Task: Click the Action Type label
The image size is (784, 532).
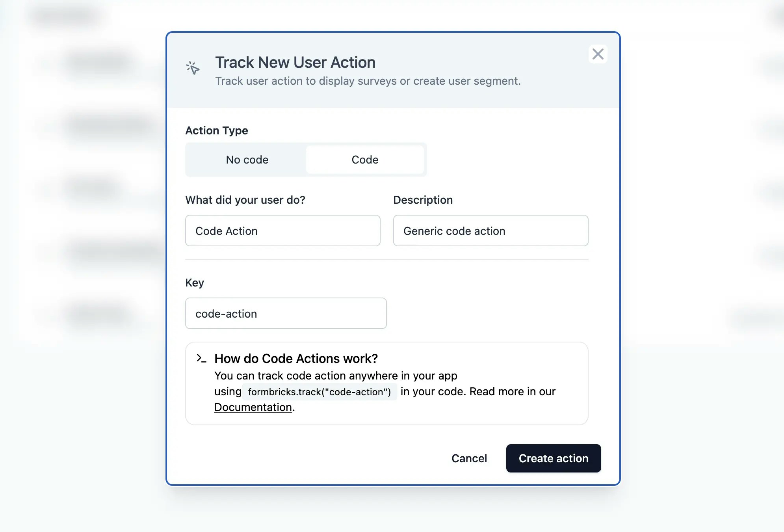Action: tap(217, 130)
